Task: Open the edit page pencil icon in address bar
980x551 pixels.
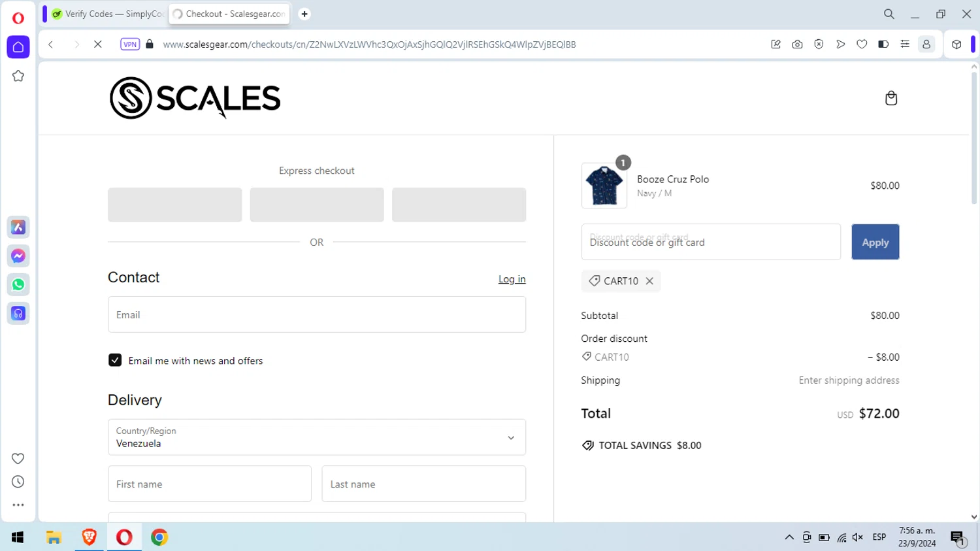Action: 776,44
